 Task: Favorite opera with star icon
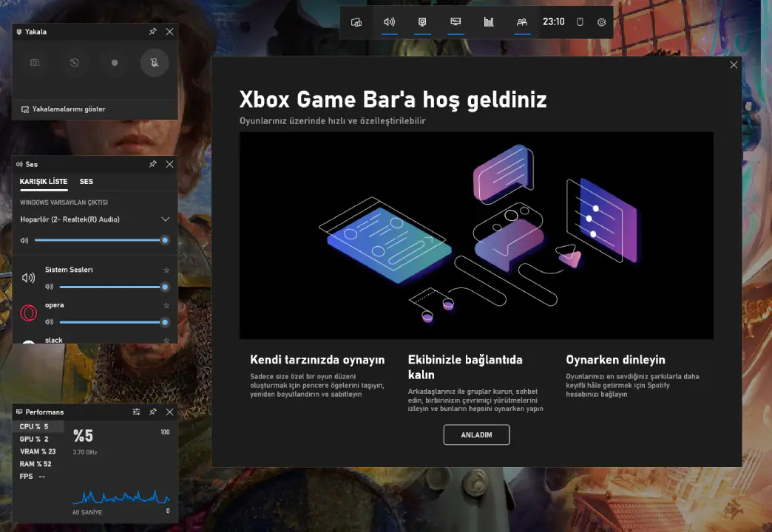(166, 305)
